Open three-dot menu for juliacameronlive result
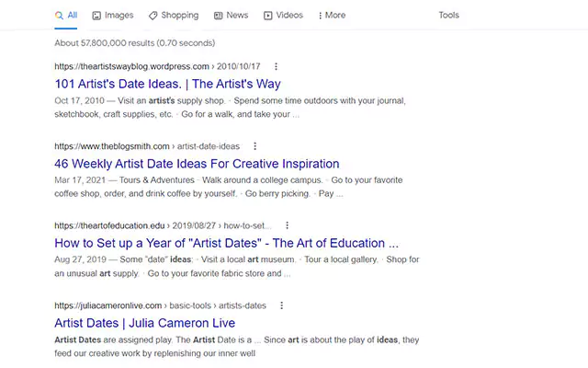 (281, 305)
